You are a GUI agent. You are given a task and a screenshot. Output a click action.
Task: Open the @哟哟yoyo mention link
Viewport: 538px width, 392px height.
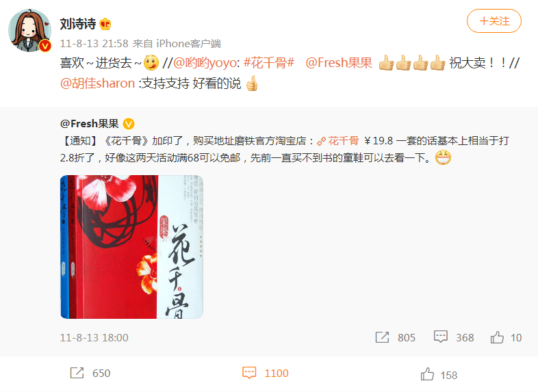(x=205, y=63)
